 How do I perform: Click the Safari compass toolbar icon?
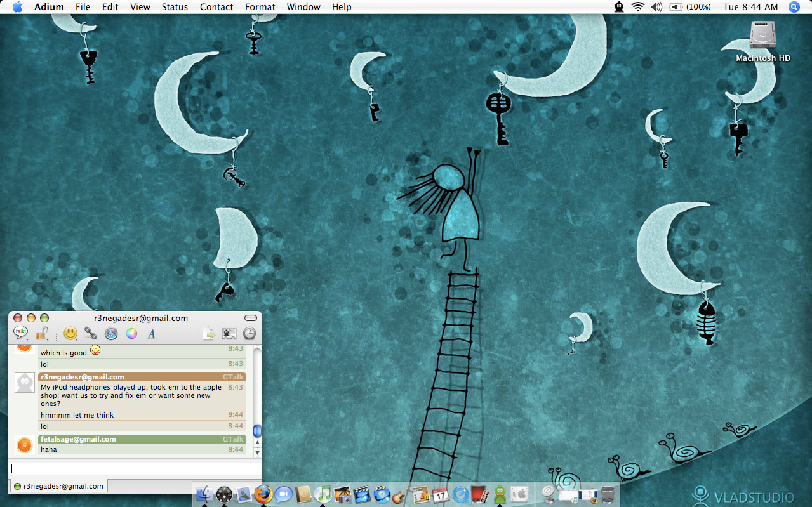click(111, 333)
